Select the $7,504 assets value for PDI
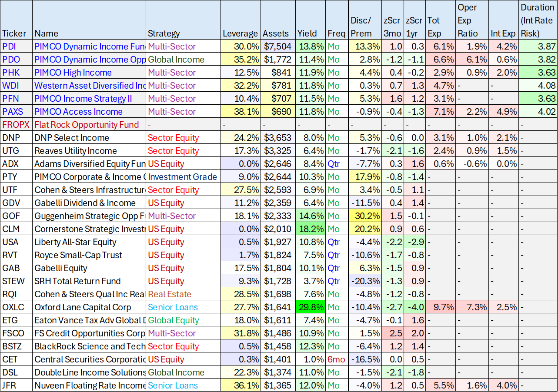The width and height of the screenshot is (558, 392). pyautogui.click(x=277, y=47)
